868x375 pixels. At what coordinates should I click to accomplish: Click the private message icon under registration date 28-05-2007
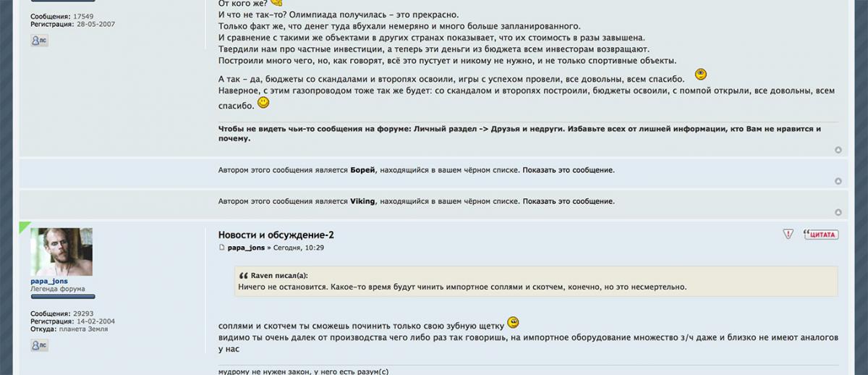click(39, 41)
